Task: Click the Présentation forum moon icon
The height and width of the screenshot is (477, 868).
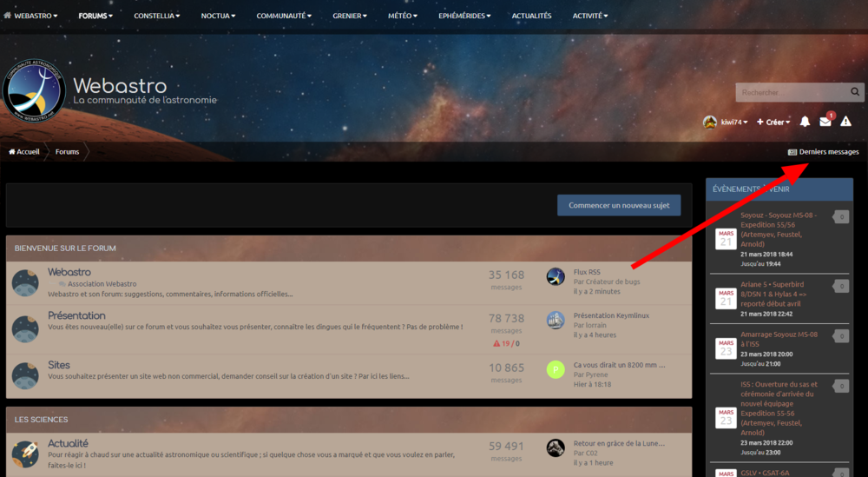Action: [25, 329]
